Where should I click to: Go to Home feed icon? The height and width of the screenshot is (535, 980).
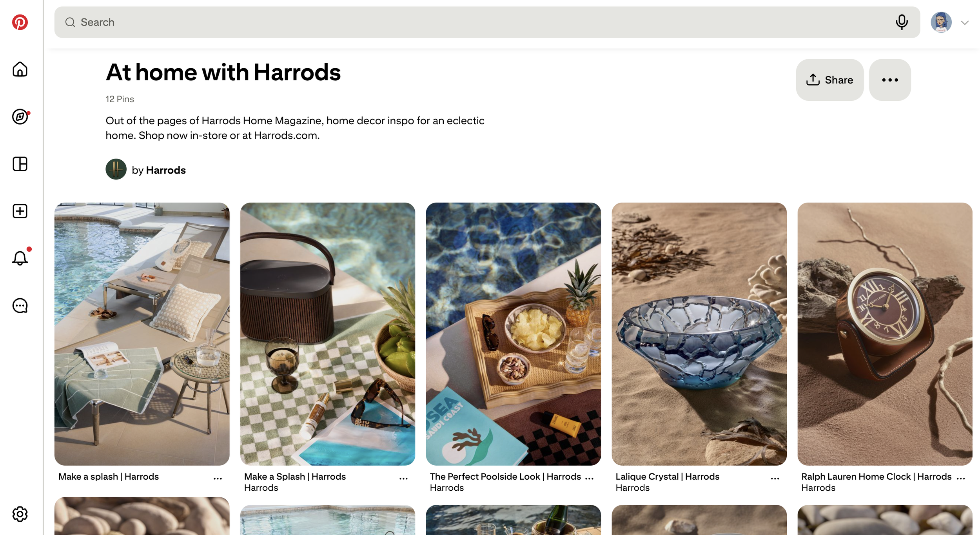[x=20, y=69]
